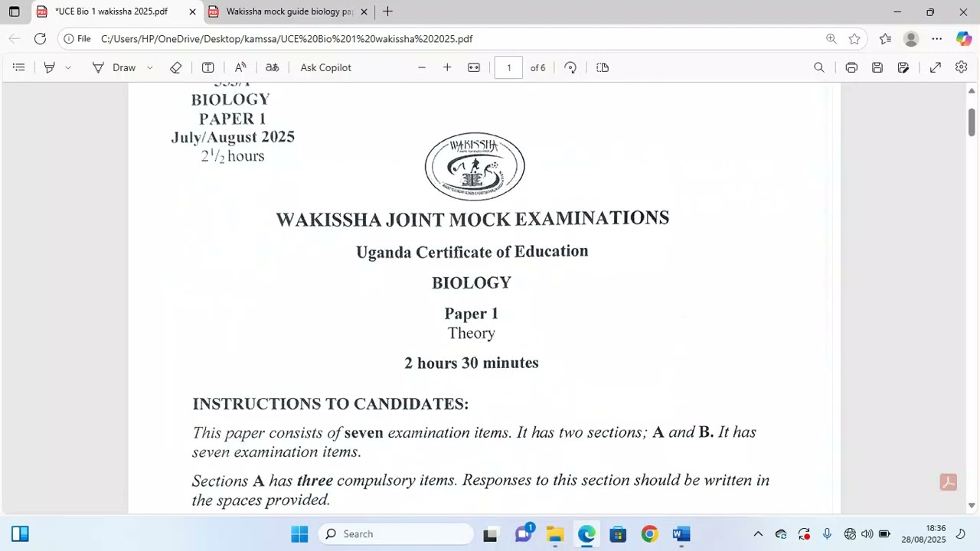Open File Explorer from taskbar

click(x=555, y=534)
